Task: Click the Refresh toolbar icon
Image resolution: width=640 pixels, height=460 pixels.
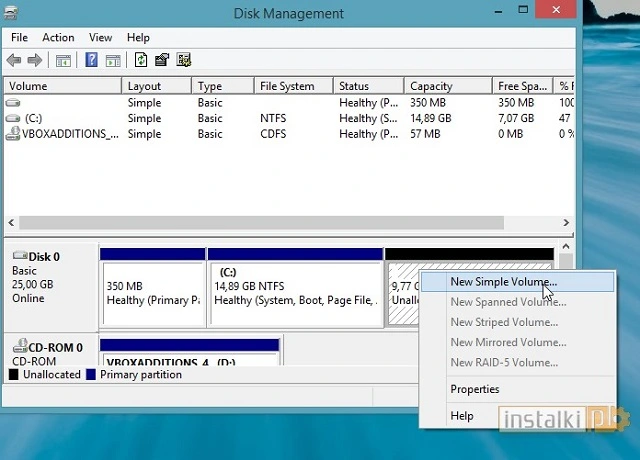Action: (140, 60)
